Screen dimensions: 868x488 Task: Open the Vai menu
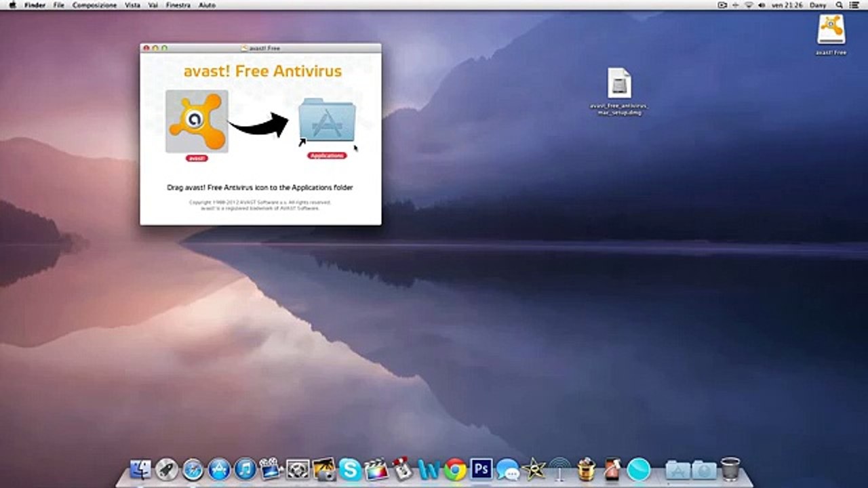[x=153, y=5]
